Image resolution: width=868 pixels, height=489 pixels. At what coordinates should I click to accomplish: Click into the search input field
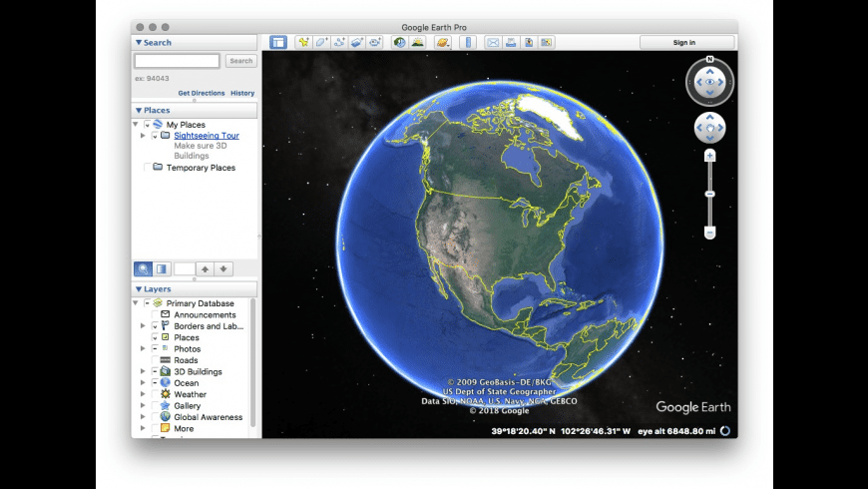tap(178, 61)
